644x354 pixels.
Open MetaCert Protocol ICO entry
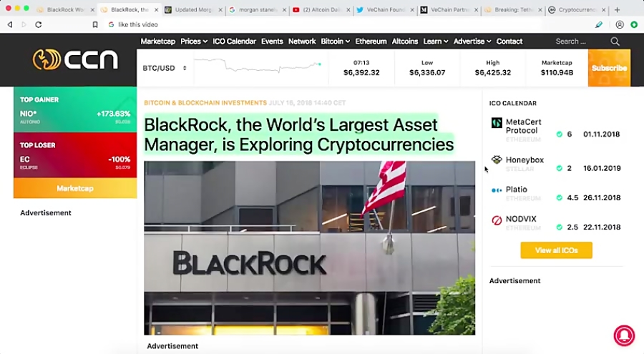556,129
